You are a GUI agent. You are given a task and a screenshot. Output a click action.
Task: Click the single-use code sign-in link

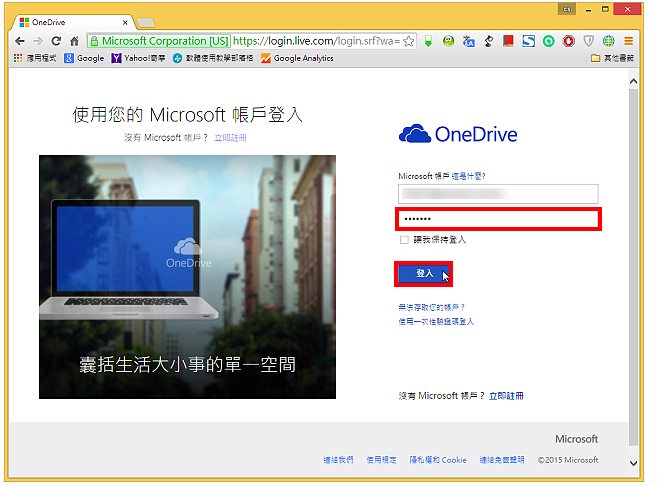point(436,322)
